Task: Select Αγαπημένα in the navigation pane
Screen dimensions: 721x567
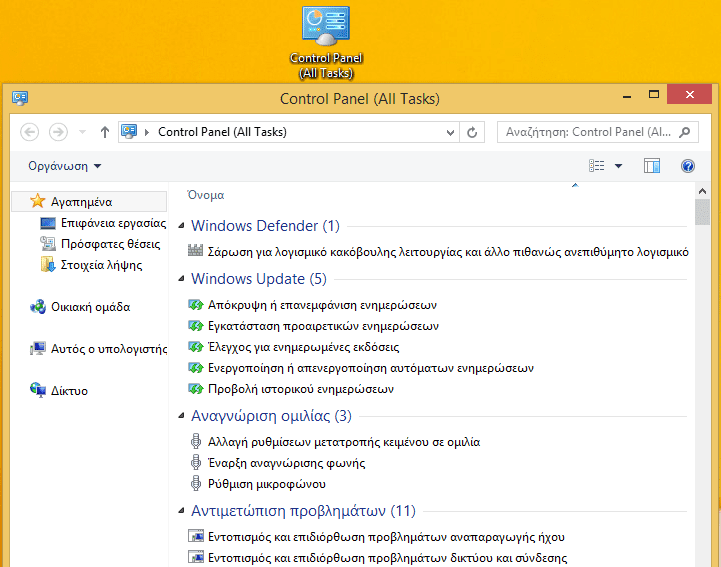Action: point(89,201)
